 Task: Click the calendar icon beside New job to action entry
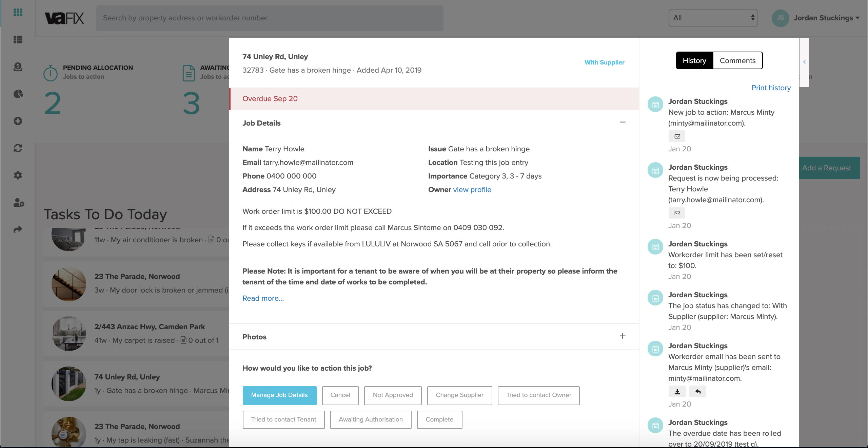click(655, 104)
